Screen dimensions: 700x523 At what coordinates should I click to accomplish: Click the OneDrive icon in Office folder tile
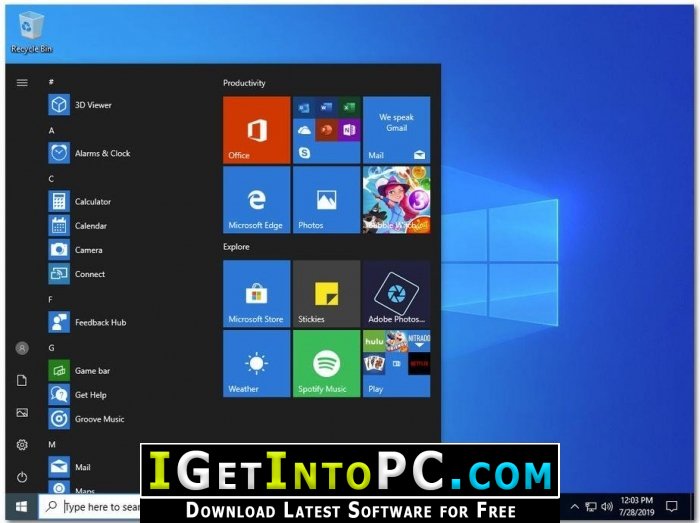(x=304, y=130)
